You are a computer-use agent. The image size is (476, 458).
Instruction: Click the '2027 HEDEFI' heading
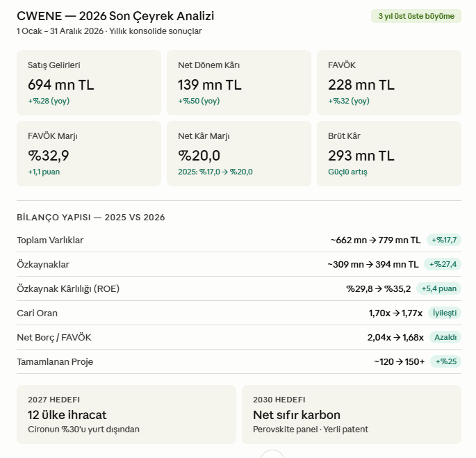pyautogui.click(x=54, y=400)
